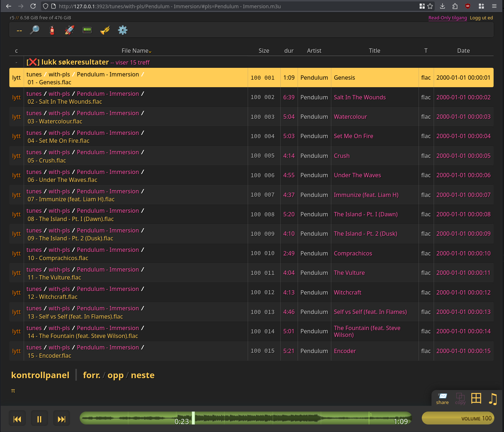The width and height of the screenshot is (504, 432).
Task: Click Logg ut ed link
Action: pos(481,18)
